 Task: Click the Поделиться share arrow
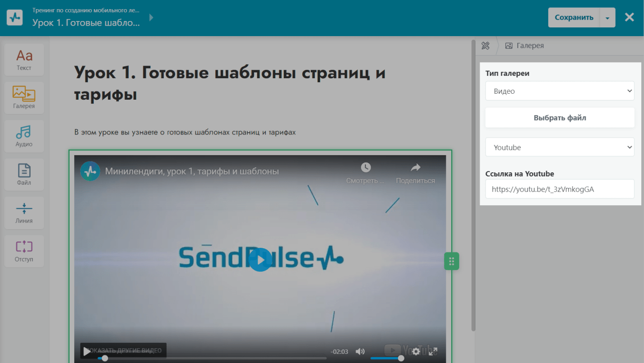point(415,167)
